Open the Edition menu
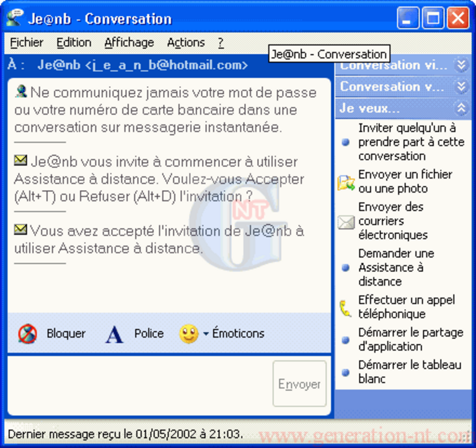Viewport: 476px width, 448px height. [x=74, y=43]
